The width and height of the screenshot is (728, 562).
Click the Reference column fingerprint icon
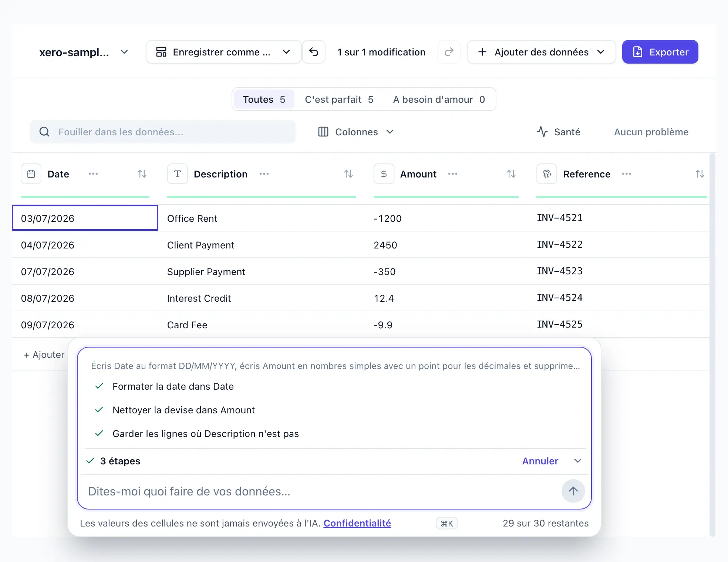click(547, 174)
